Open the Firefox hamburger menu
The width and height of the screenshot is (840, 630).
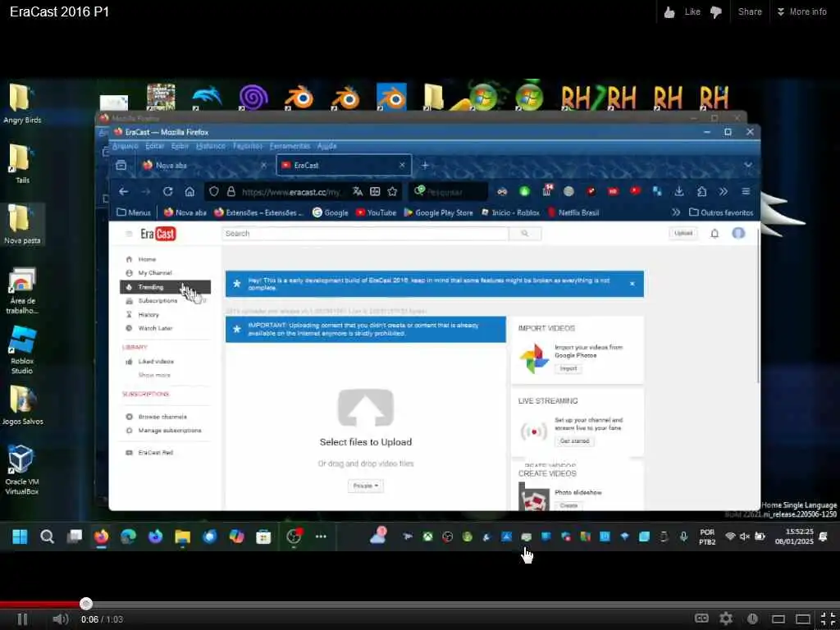coord(745,191)
